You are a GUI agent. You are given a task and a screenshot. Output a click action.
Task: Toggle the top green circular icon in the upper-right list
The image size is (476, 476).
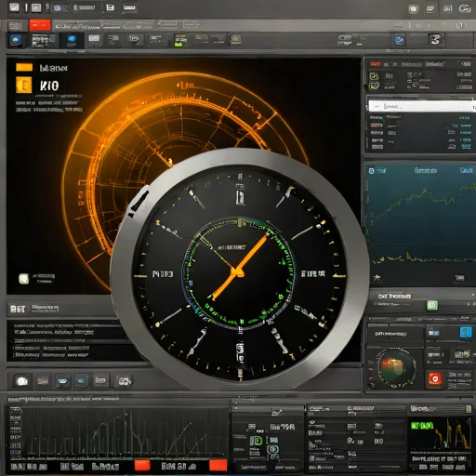click(374, 76)
